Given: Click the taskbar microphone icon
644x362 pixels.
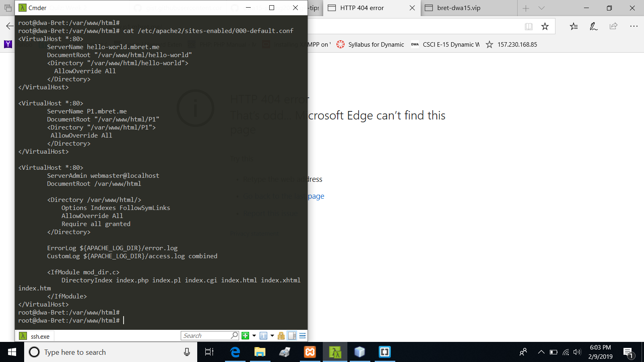Looking at the screenshot, I should [187, 352].
